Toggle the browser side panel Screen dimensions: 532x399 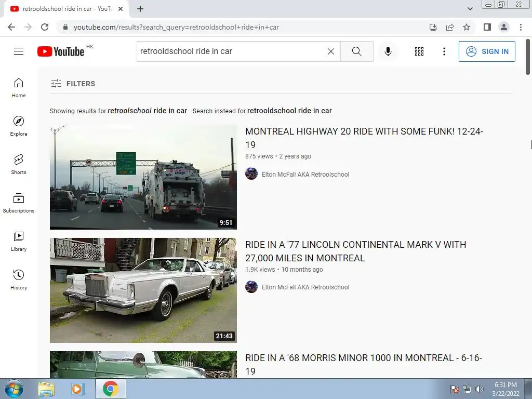pyautogui.click(x=487, y=27)
